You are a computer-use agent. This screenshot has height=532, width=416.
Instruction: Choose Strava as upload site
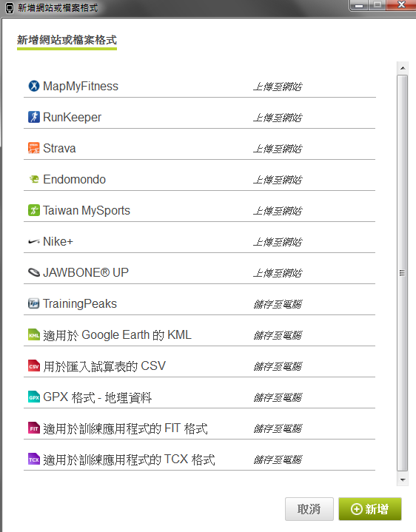(59, 148)
